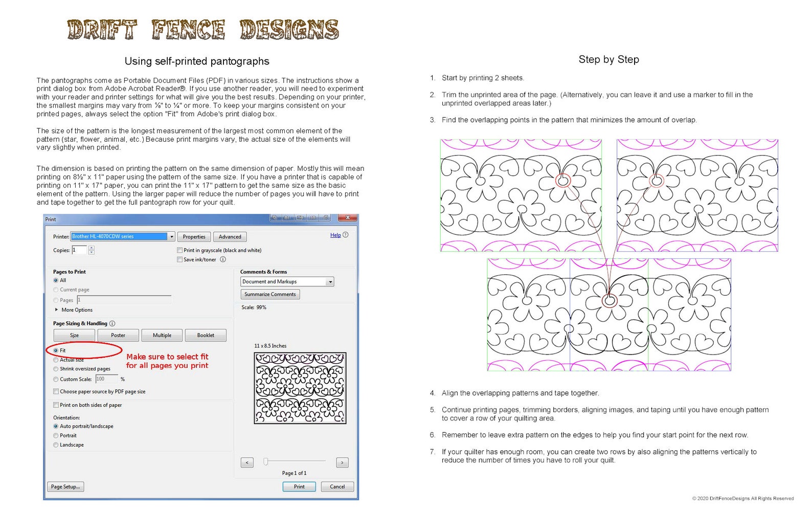Toggle the Save ink/toner checkbox
Image resolution: width=812 pixels, height=507 pixels.
[179, 259]
